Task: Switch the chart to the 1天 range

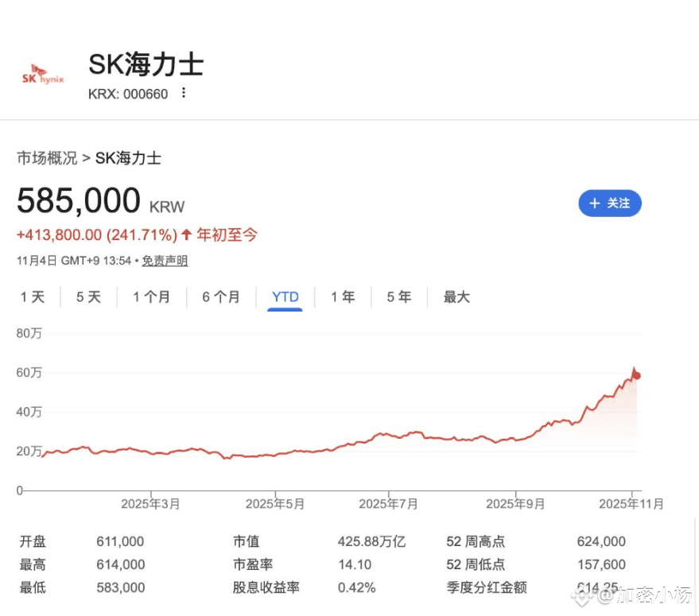Action: pos(33,297)
